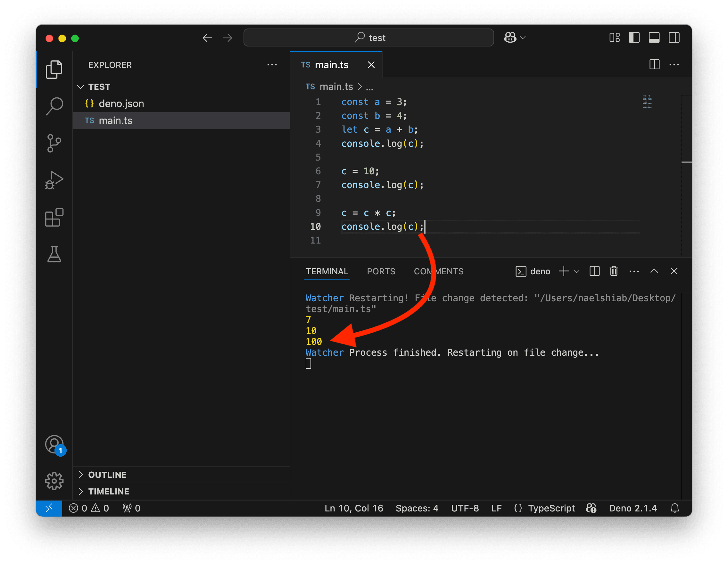The width and height of the screenshot is (728, 564).
Task: Switch to the PORTS tab
Action: (x=381, y=271)
